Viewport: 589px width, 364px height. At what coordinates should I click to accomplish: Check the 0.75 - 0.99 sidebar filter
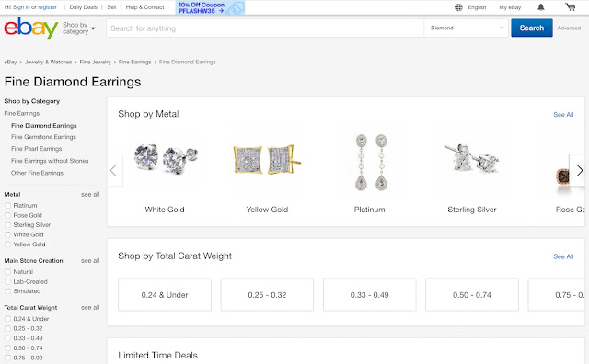pos(7,358)
